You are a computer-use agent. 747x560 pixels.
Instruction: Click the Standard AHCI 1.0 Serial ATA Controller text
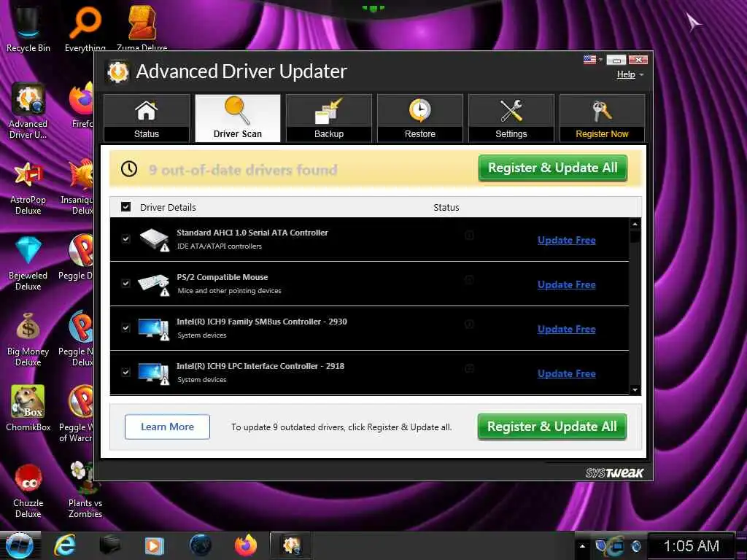click(252, 233)
